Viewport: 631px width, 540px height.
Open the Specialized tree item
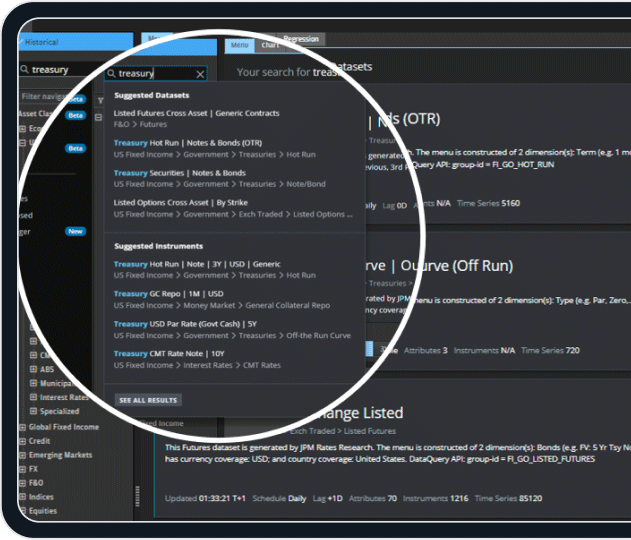60,411
